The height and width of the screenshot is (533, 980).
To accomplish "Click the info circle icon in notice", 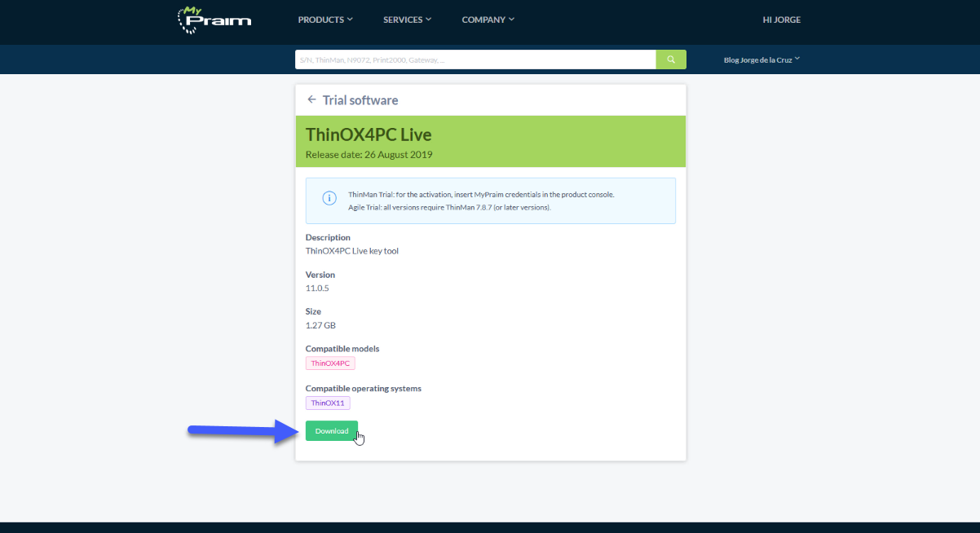I will click(329, 199).
